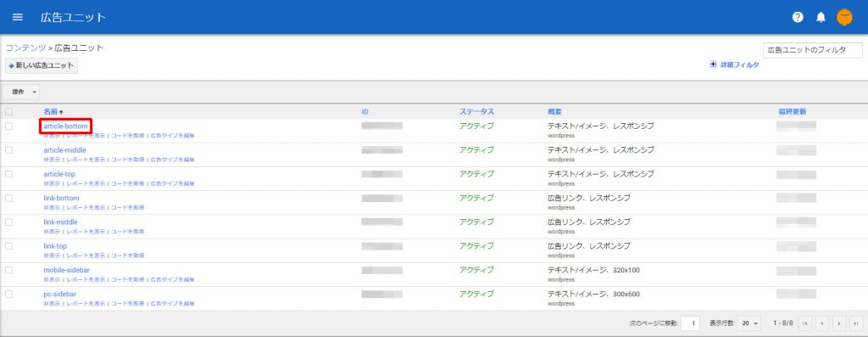This screenshot has height=337, width=868.
Task: Go to the previous results page
Action: 822,323
